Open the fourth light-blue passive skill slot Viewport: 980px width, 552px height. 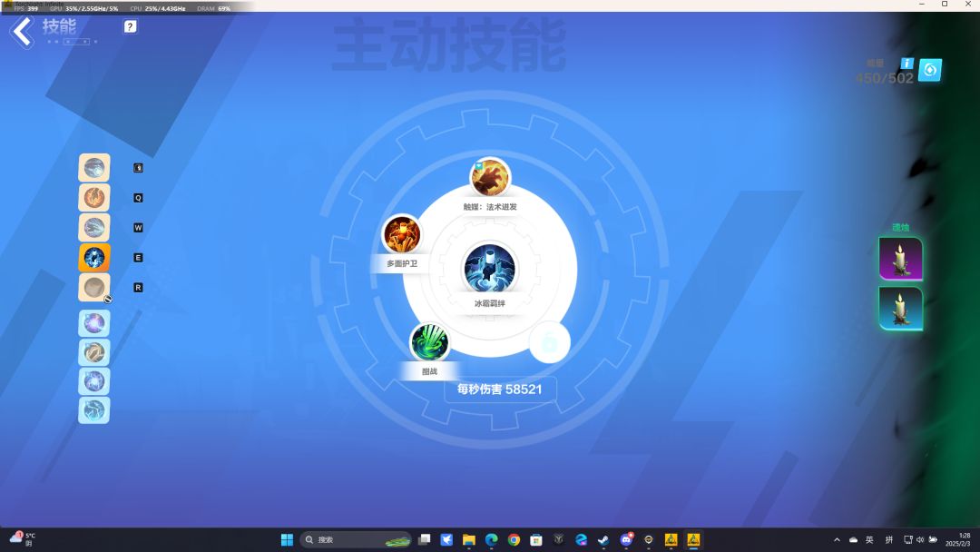(93, 410)
